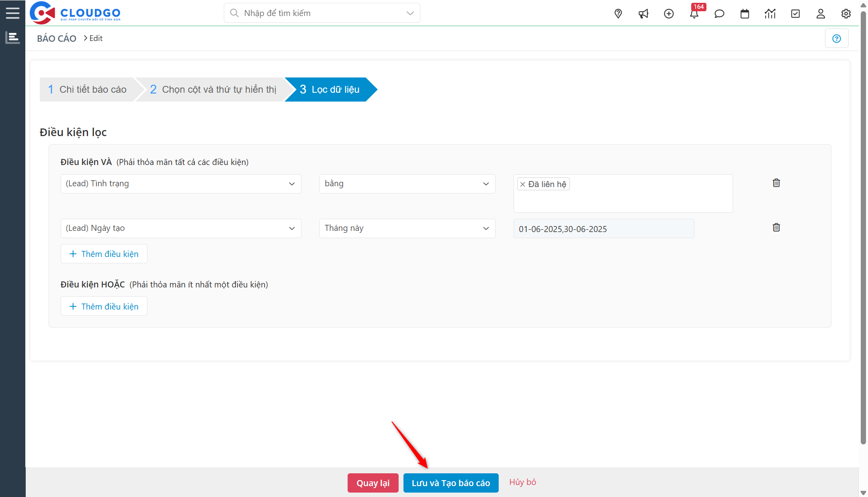Select the reports bar-chart icon in the sidebar
The image size is (868, 497).
point(12,37)
